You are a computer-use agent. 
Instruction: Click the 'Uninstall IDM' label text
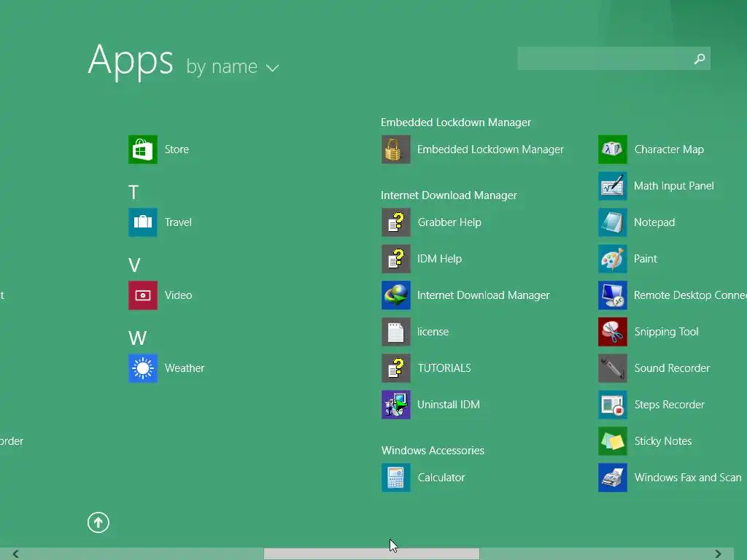[449, 405]
